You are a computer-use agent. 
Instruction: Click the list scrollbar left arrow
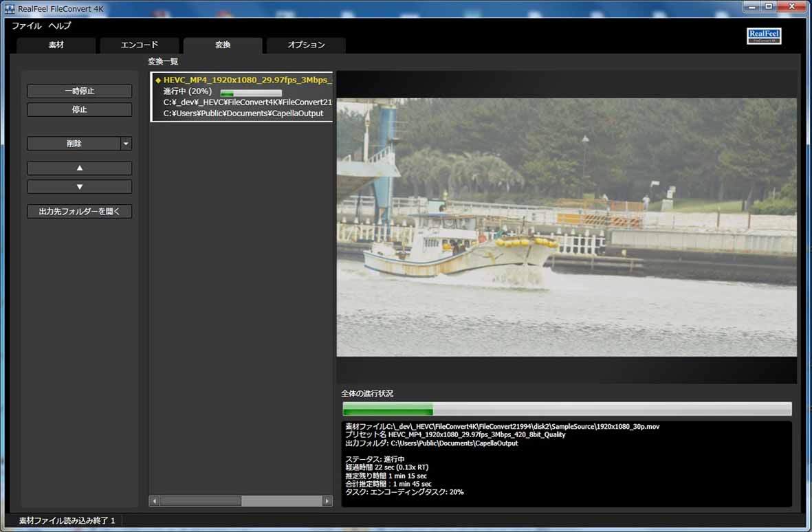(x=154, y=501)
